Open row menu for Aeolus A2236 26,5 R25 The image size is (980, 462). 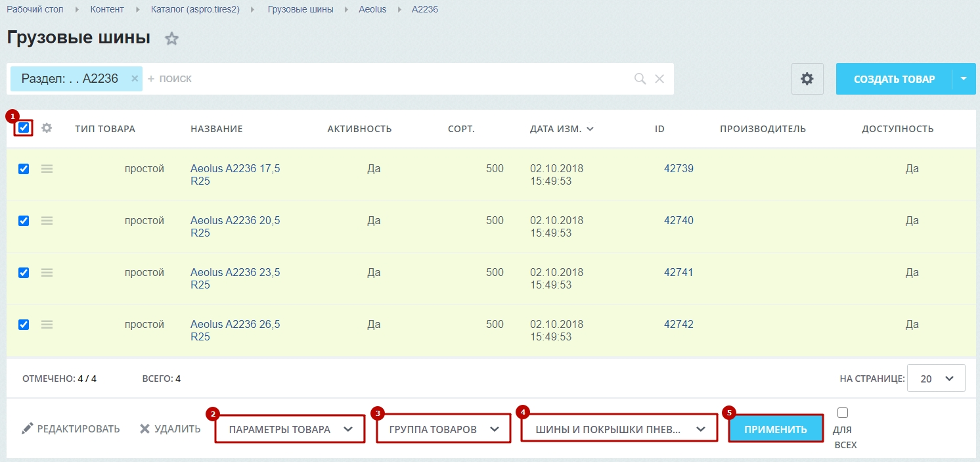47,325
